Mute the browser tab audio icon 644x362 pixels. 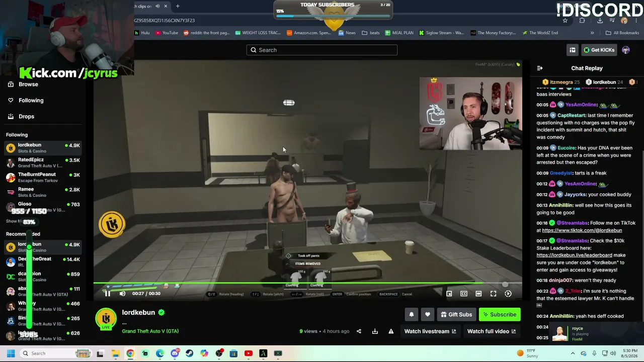[157, 6]
